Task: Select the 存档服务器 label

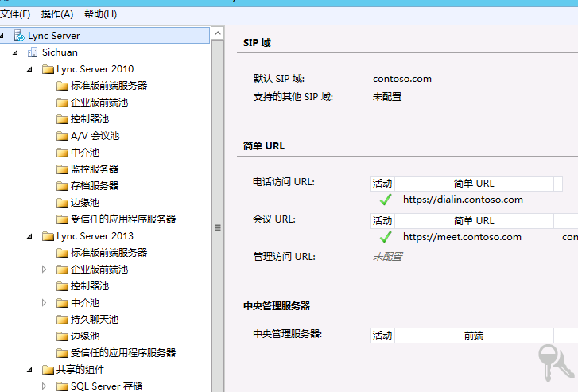Action: pos(95,186)
